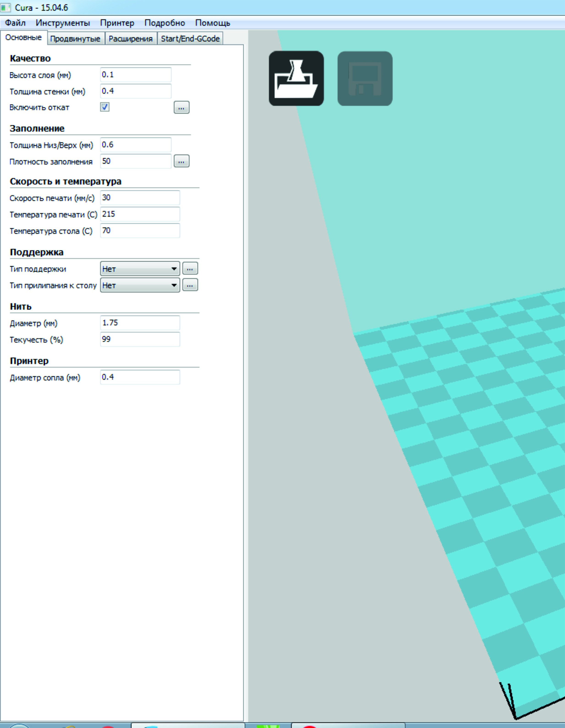
Task: Click the Диаметр сопла input field
Action: [140, 377]
